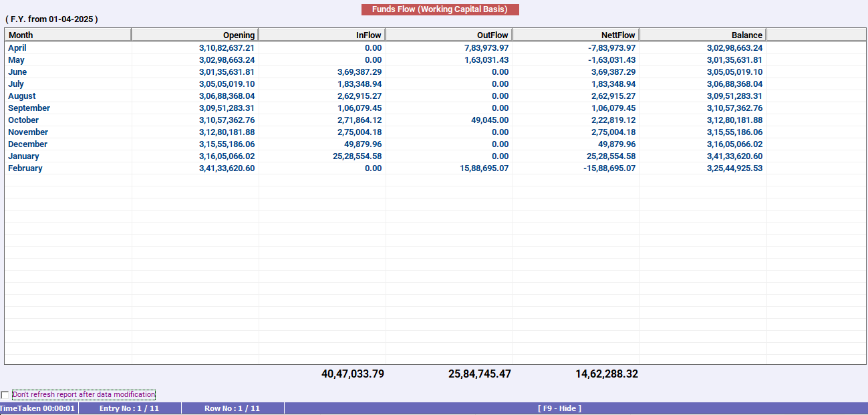This screenshot has height=415, width=868.
Task: Click April outflow value 7,83,973.97
Action: click(x=486, y=48)
